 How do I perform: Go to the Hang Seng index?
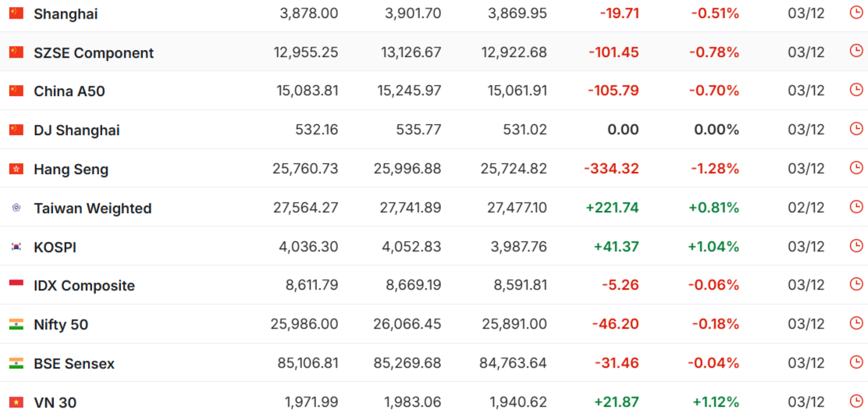point(71,169)
